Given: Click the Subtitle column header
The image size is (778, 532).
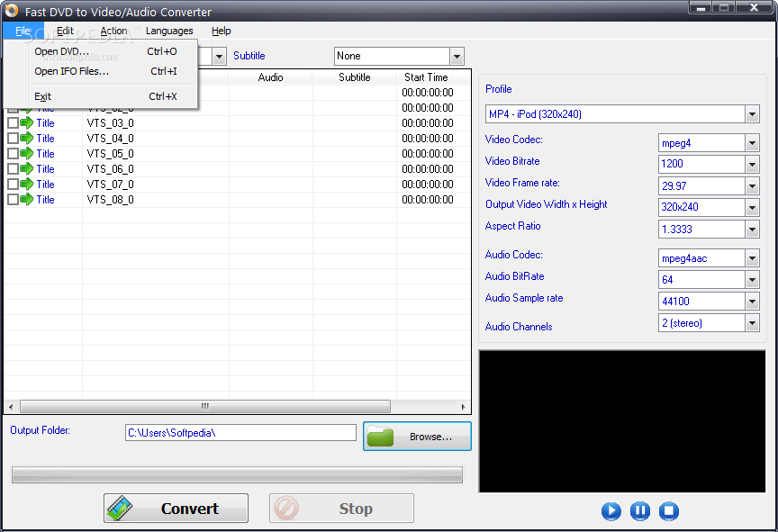Looking at the screenshot, I should [x=354, y=77].
